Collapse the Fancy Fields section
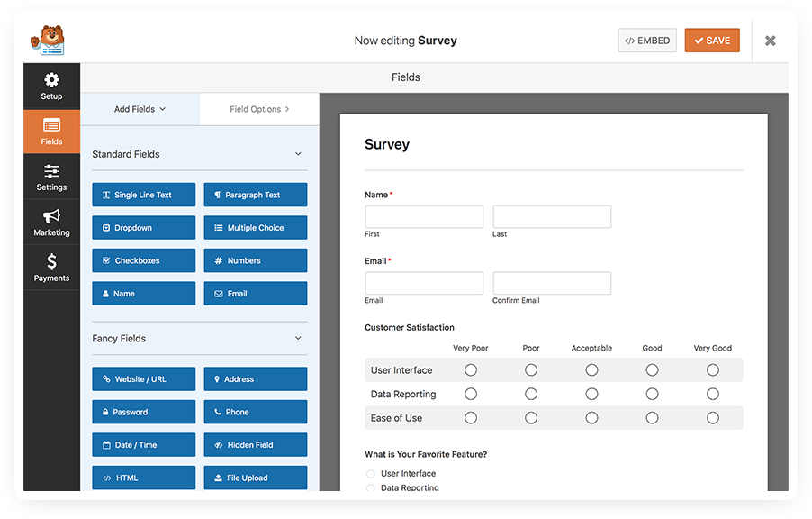This screenshot has height=519, width=812. pyautogui.click(x=297, y=339)
